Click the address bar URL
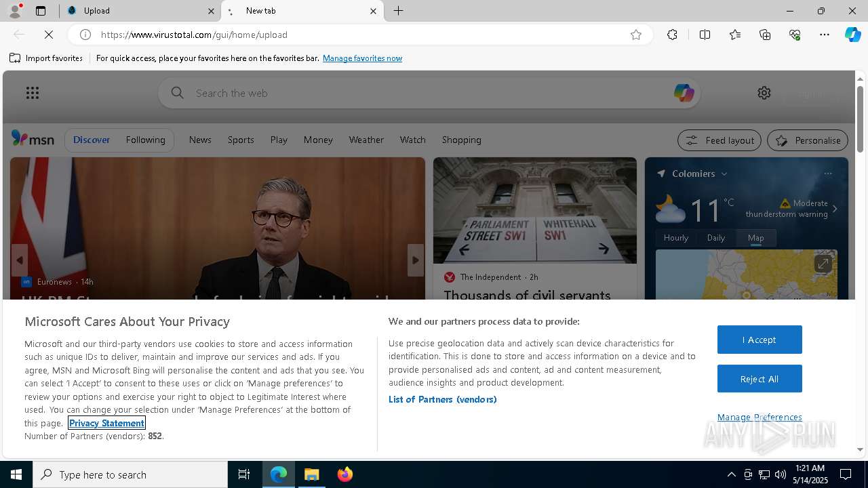The height and width of the screenshot is (488, 868). (x=194, y=35)
